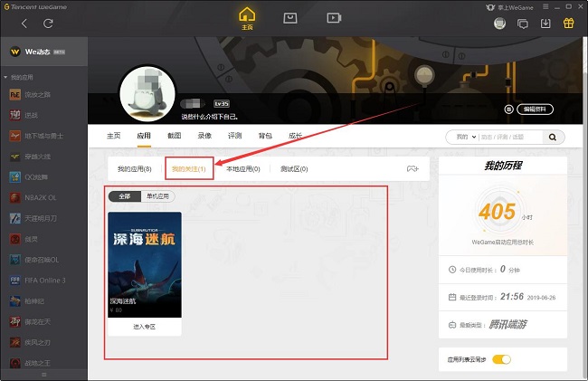
Task: Switch to the 截图 profile tab
Action: pyautogui.click(x=175, y=136)
